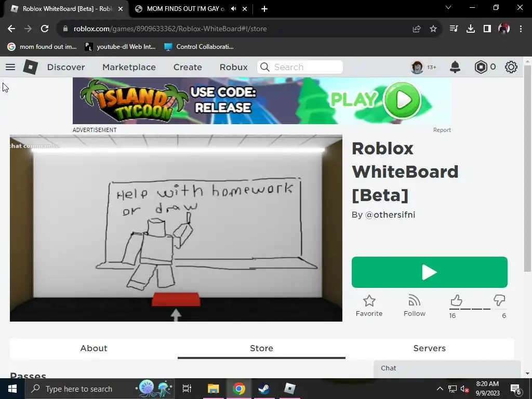Switch to the Servers tab
The height and width of the screenshot is (399, 532).
coord(429,348)
